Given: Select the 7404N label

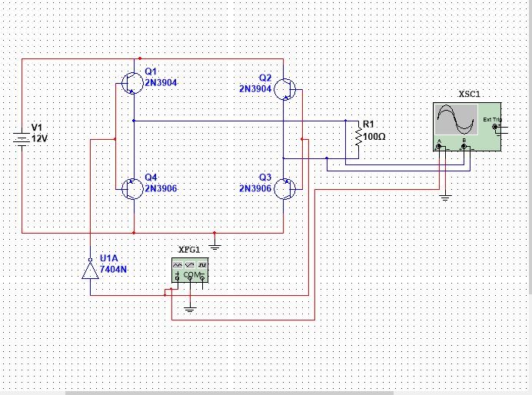Looking at the screenshot, I should click(113, 270).
